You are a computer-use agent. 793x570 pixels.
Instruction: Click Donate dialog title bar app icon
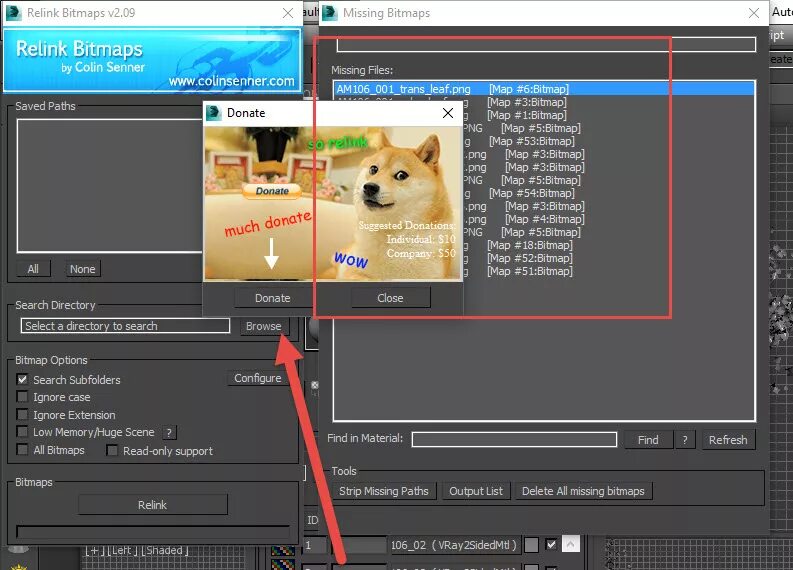[214, 113]
